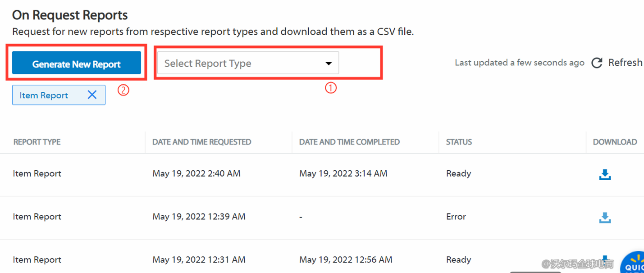Select the Download column header
Image resolution: width=644 pixels, height=273 pixels.
[614, 142]
